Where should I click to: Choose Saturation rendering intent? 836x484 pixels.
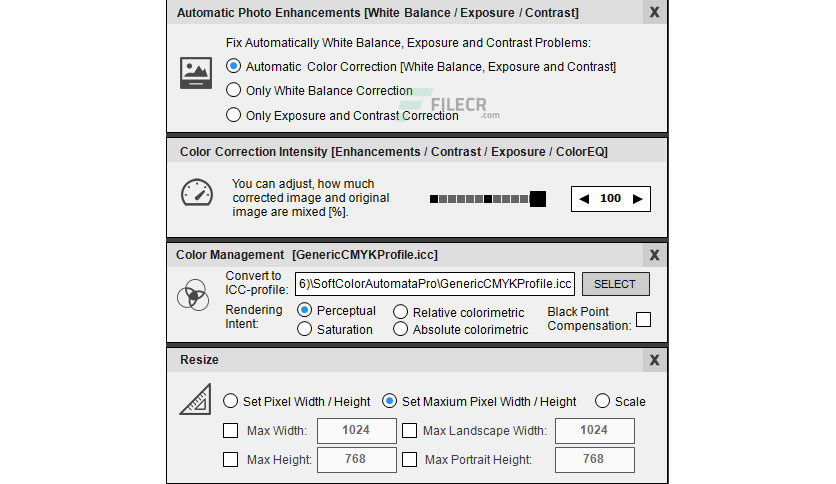click(x=304, y=329)
